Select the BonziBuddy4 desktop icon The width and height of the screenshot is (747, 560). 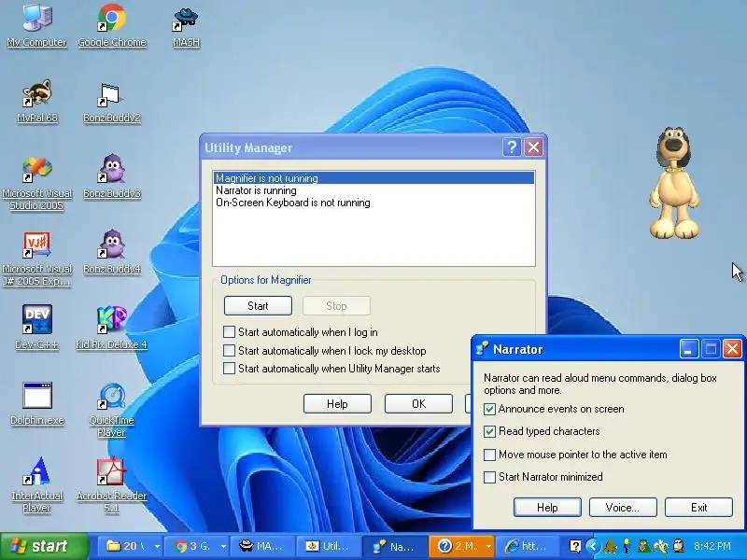coord(112,252)
